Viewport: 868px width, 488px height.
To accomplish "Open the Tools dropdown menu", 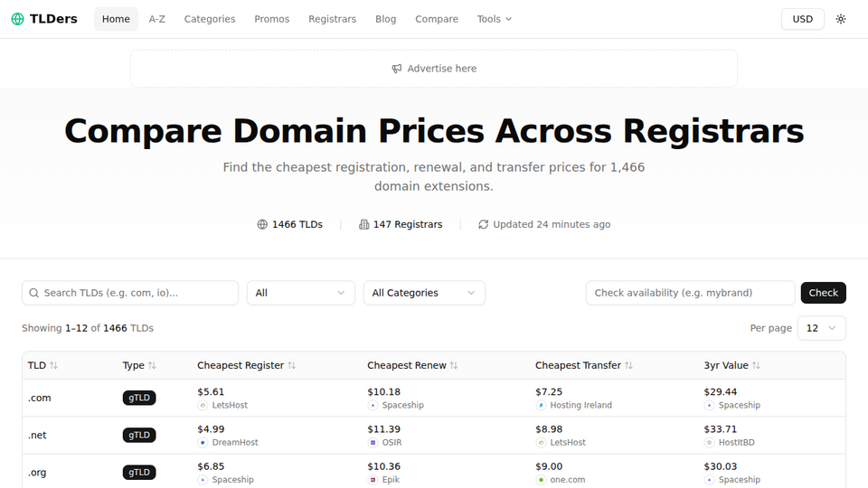I will click(x=495, y=19).
